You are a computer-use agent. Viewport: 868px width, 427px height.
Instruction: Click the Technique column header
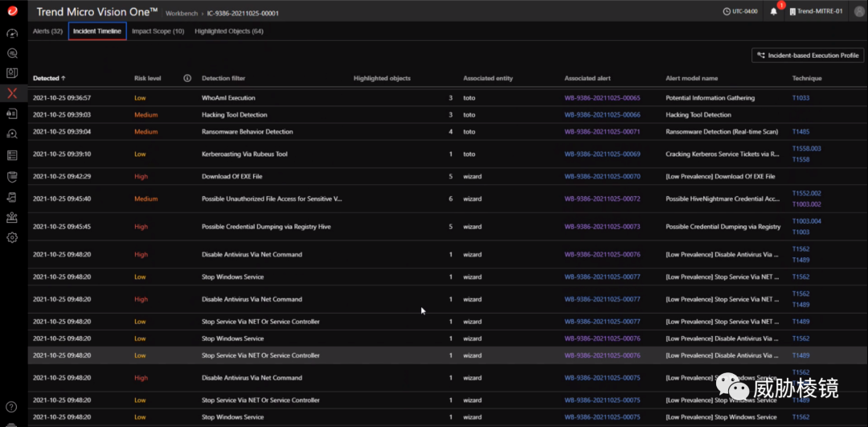click(x=807, y=78)
